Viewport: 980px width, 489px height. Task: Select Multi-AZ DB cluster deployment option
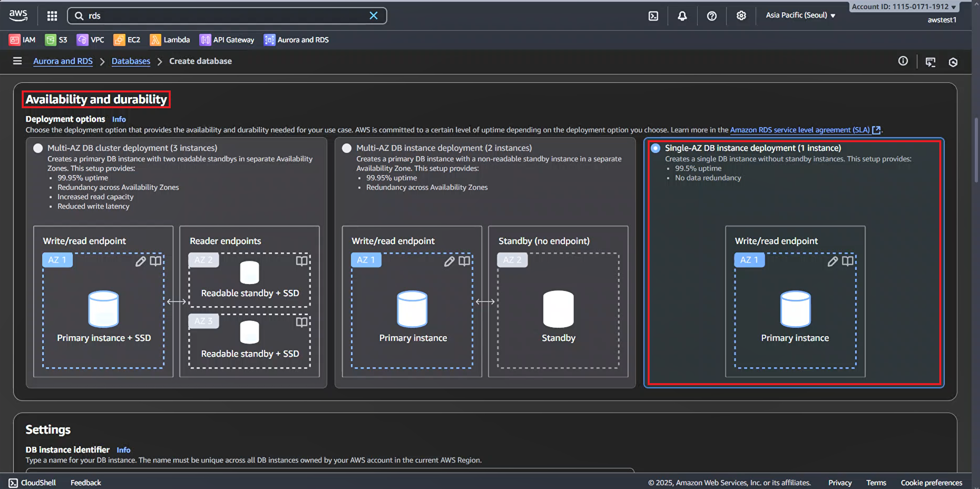(38, 148)
